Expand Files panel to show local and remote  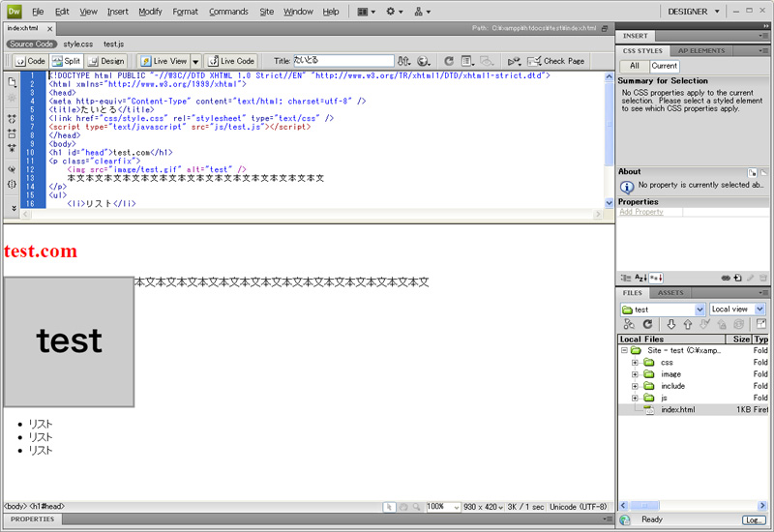760,324
